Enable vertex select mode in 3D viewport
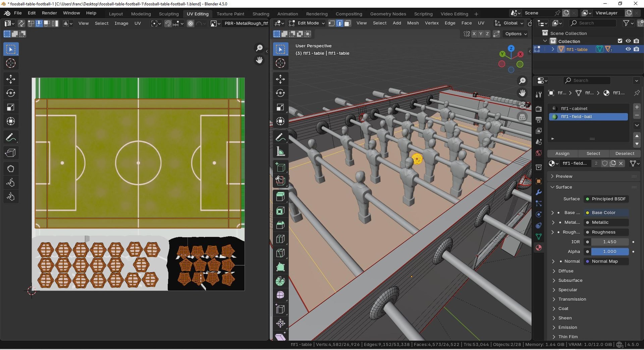This screenshot has height=350, width=644. [332, 23]
